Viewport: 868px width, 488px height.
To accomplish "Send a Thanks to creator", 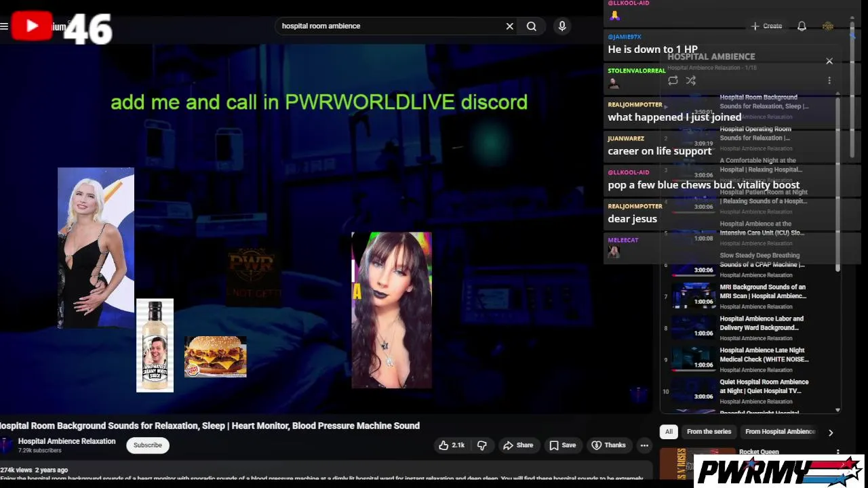I will [x=609, y=445].
